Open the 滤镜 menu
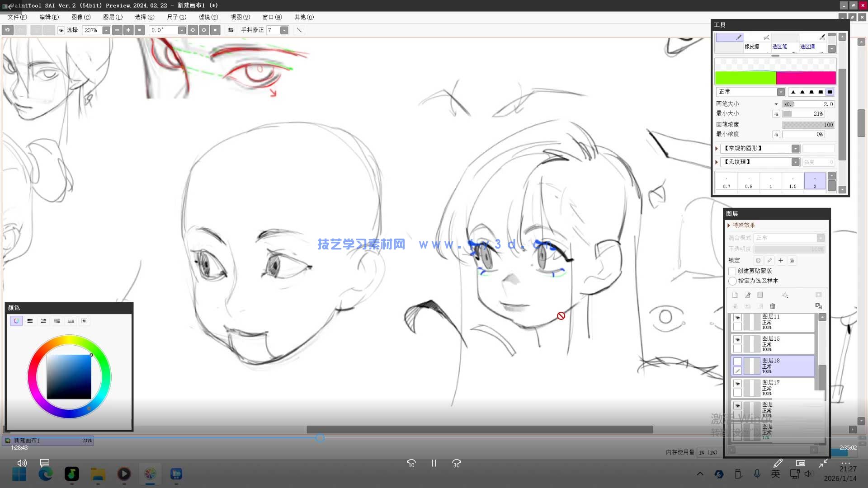Image resolution: width=868 pixels, height=488 pixels. tap(208, 17)
